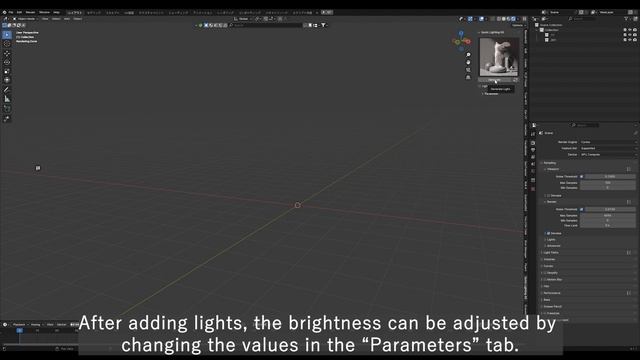
Task: Open the Edit menu
Action: (x=19, y=12)
